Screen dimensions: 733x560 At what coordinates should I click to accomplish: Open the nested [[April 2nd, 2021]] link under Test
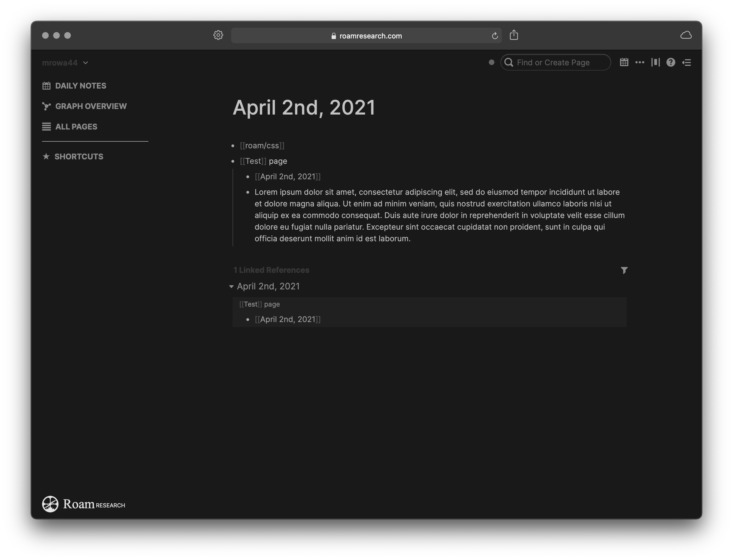(287, 177)
